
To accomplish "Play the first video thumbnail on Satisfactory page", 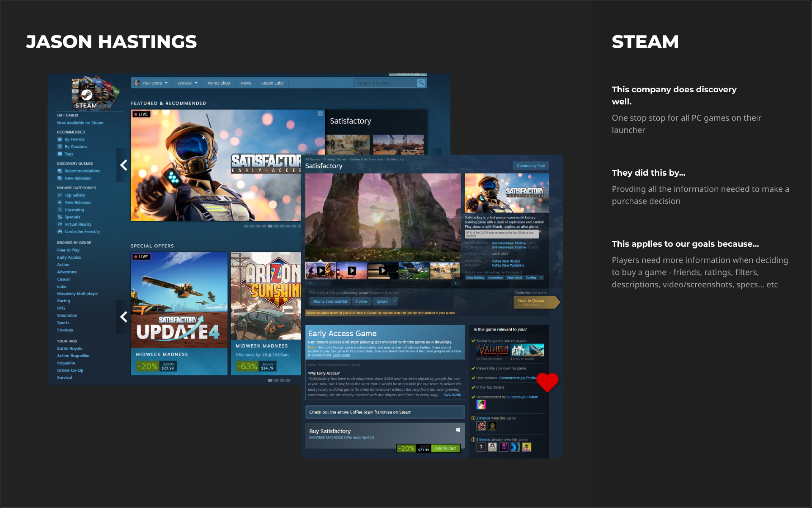I will pyautogui.click(x=321, y=270).
